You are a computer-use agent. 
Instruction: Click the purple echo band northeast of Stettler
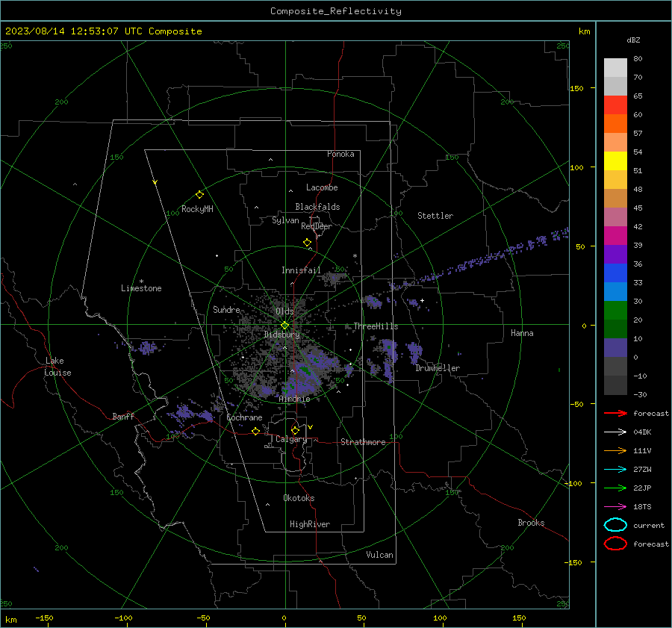tap(480, 260)
